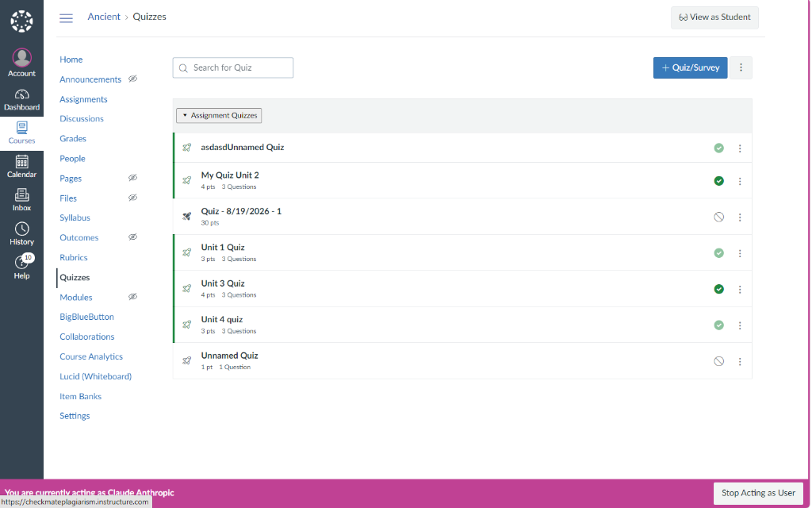812x508 pixels.
Task: Publish the Unnamed Quiz
Action: (x=718, y=361)
